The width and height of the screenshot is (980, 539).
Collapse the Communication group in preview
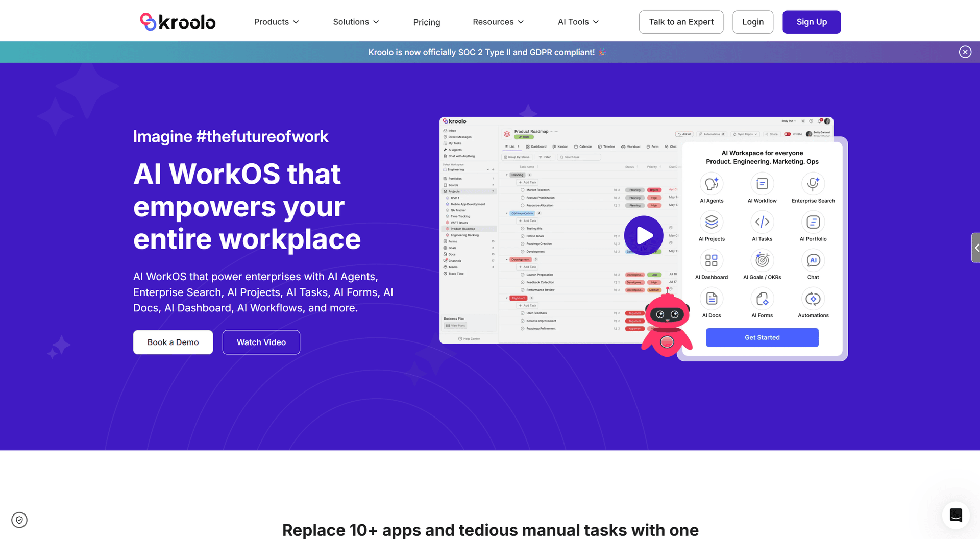(x=507, y=213)
